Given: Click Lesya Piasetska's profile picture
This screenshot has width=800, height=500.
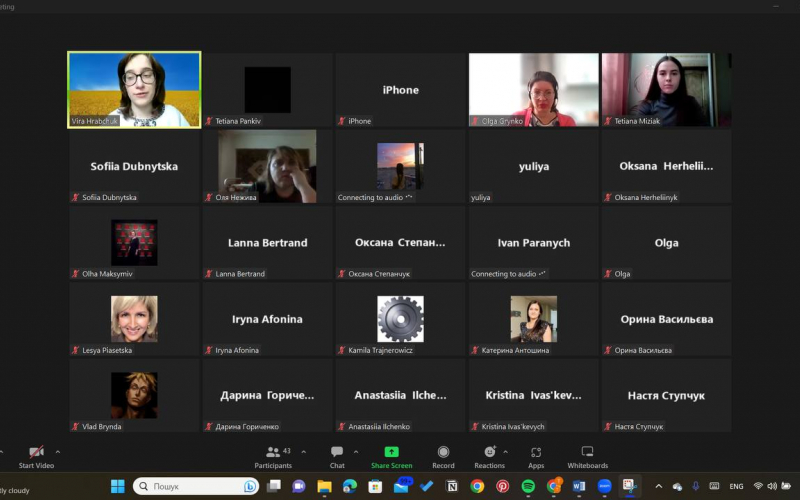Looking at the screenshot, I should coord(134,319).
